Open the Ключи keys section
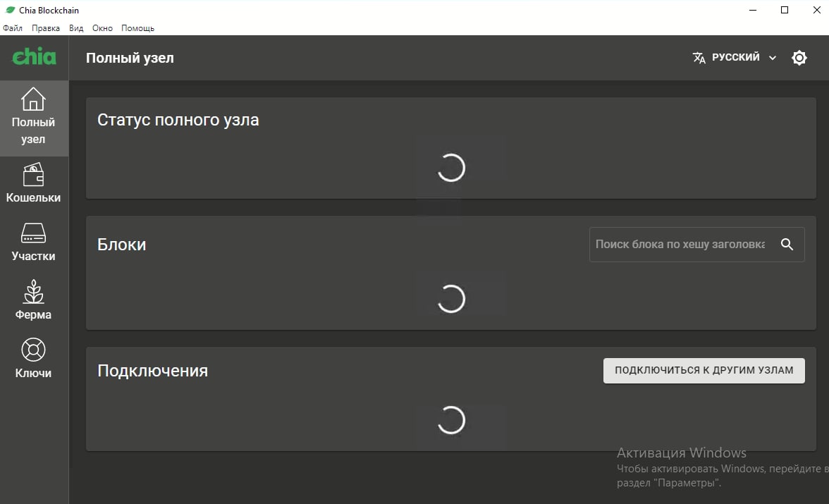This screenshot has width=829, height=504. pyautogui.click(x=34, y=359)
